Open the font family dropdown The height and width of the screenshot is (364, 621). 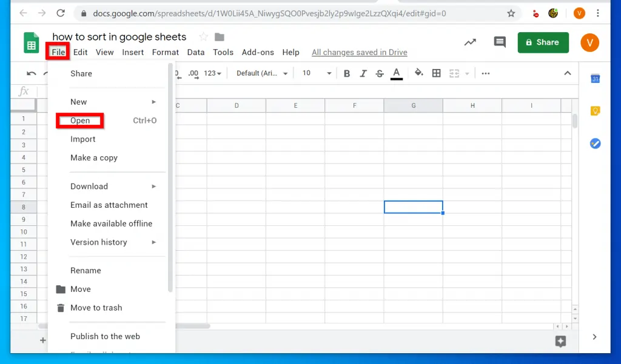coord(261,73)
